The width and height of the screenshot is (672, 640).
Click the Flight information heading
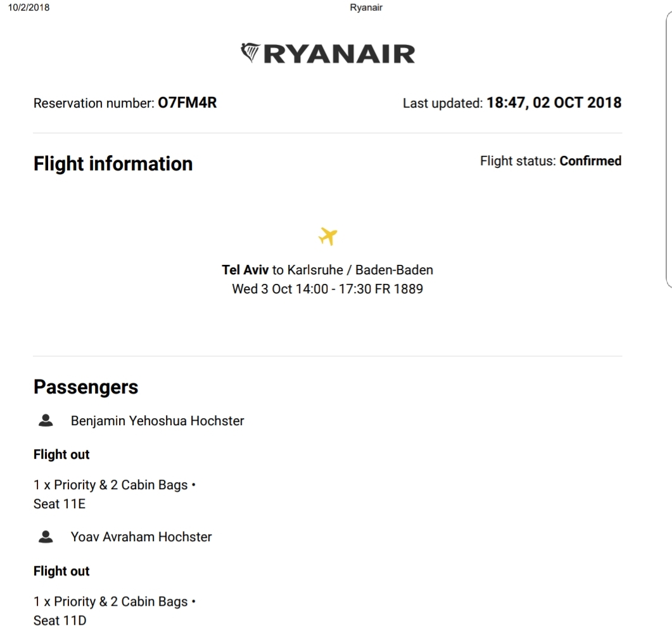[x=113, y=163]
